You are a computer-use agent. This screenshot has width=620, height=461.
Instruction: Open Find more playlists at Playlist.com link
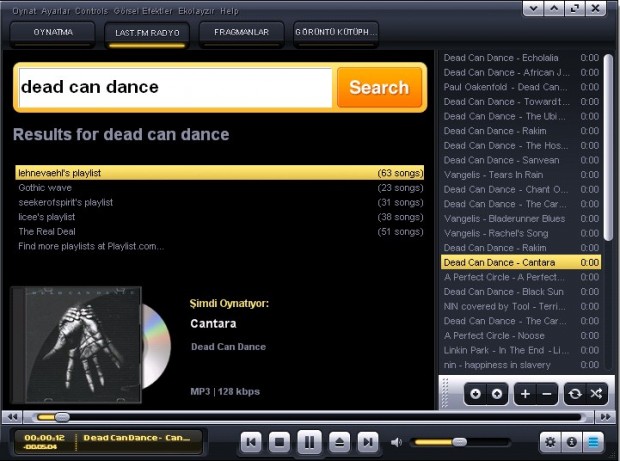click(x=91, y=246)
